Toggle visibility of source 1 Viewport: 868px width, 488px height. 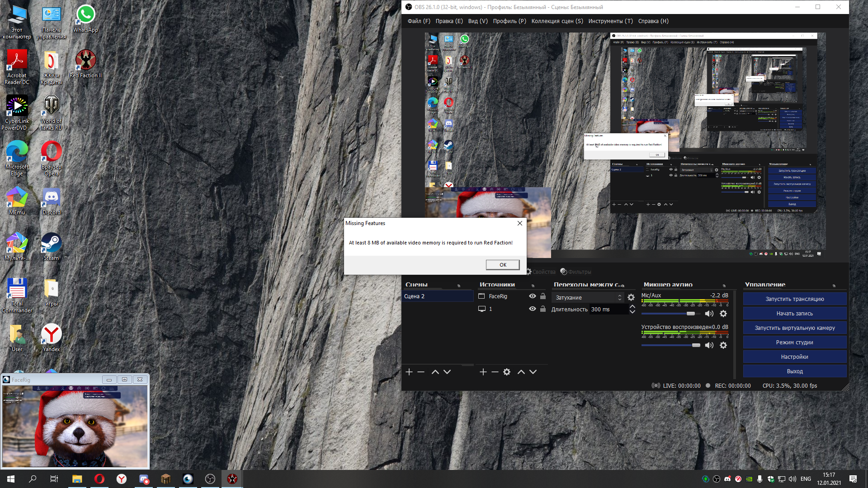[x=533, y=309]
